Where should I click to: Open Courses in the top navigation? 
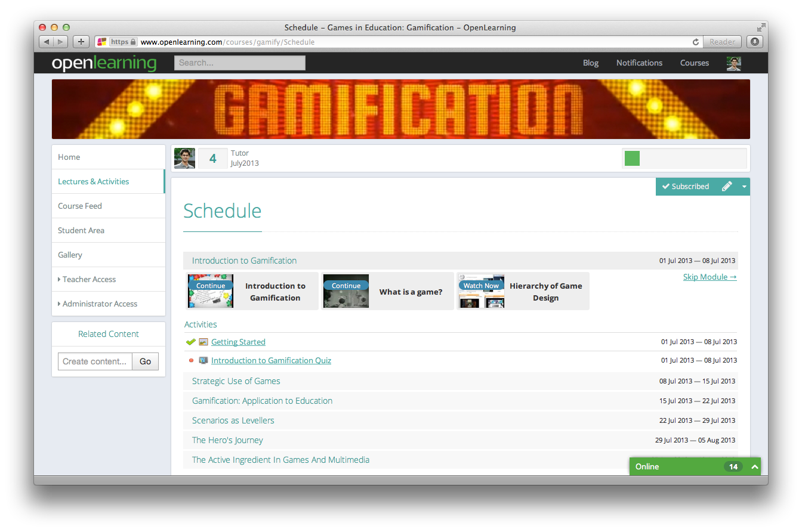coord(695,63)
